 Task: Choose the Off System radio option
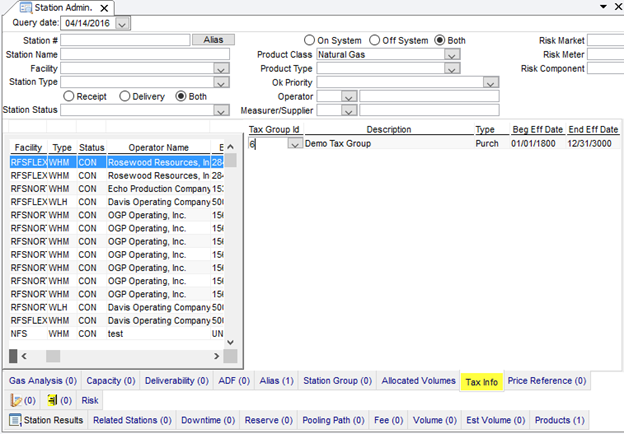[375, 40]
